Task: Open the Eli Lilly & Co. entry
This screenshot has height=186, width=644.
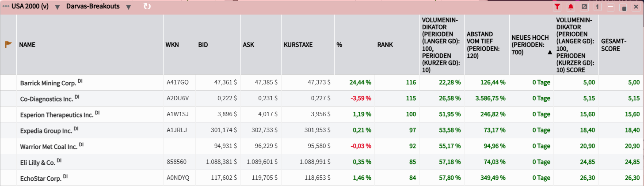Action: [38, 162]
